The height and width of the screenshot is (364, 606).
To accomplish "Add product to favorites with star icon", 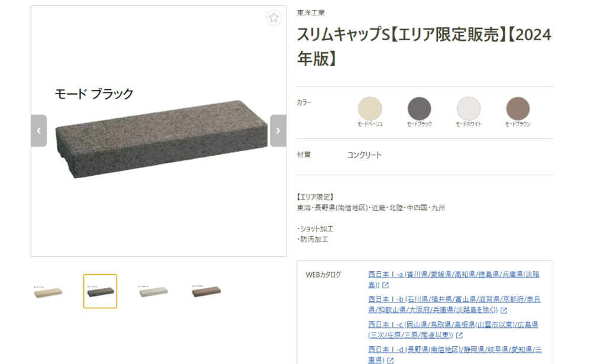I will tap(273, 17).
